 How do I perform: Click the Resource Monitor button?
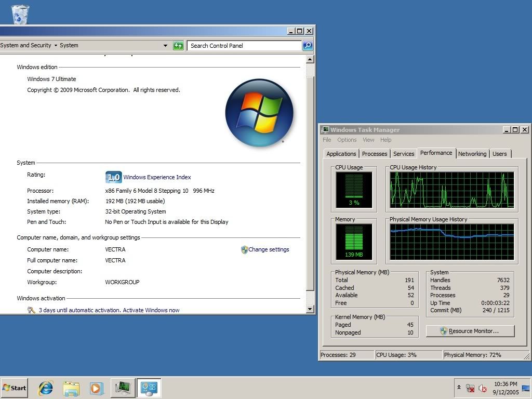[x=470, y=331]
